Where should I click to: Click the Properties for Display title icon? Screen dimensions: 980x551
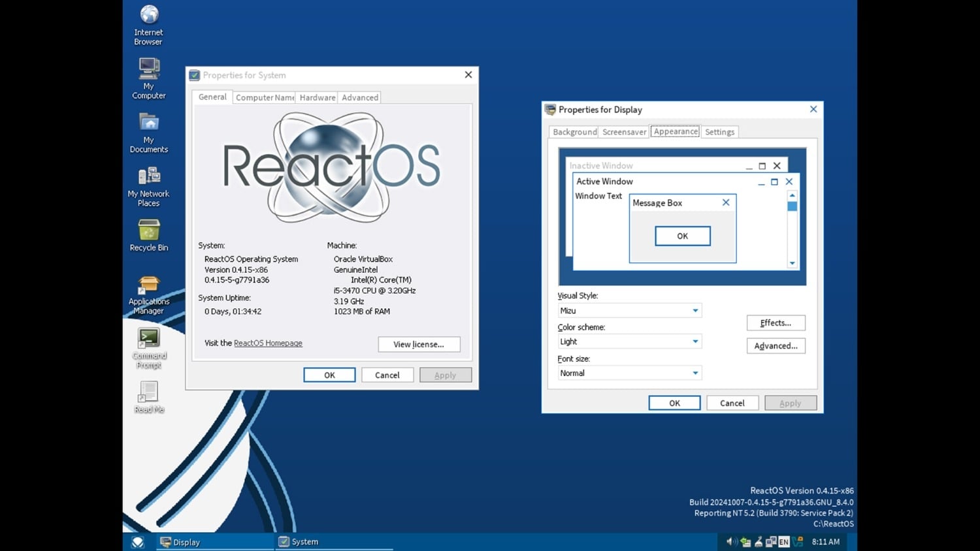pos(551,110)
